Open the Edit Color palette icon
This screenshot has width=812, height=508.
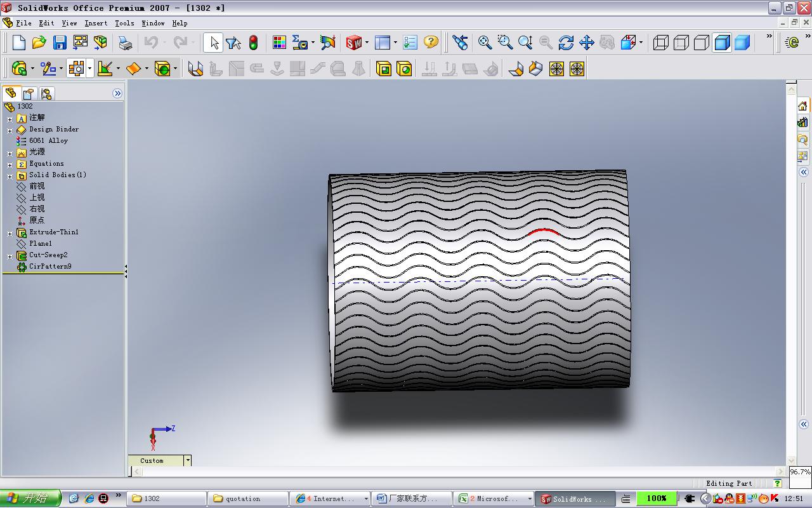(x=279, y=43)
